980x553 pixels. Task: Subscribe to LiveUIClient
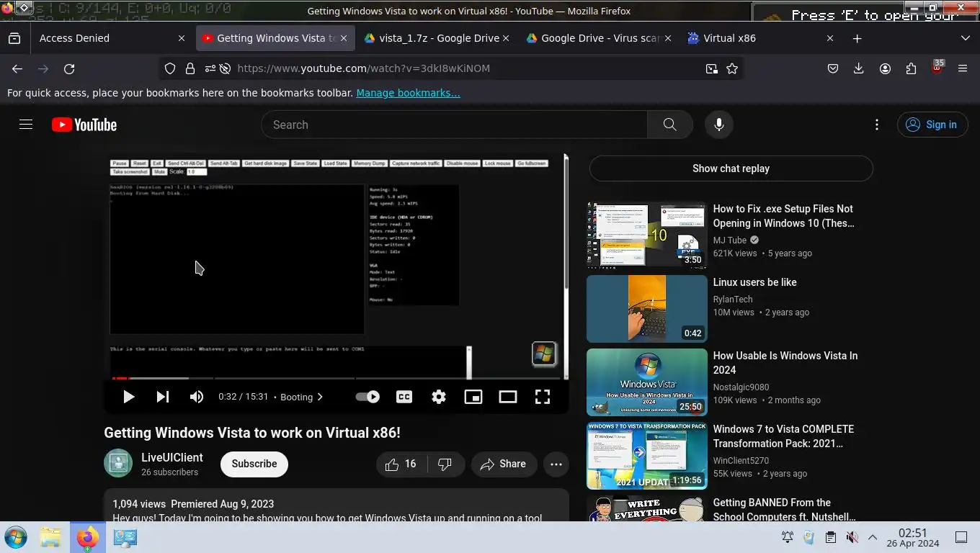[254, 464]
